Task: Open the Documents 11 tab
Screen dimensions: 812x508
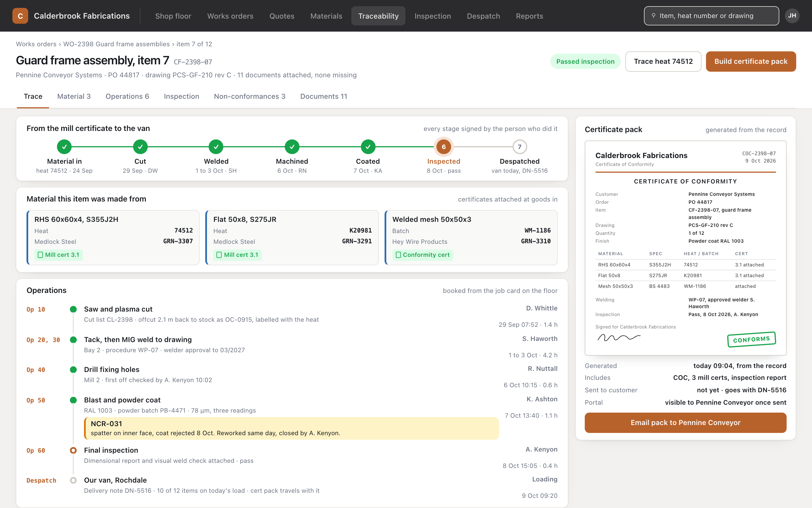Action: tap(323, 97)
